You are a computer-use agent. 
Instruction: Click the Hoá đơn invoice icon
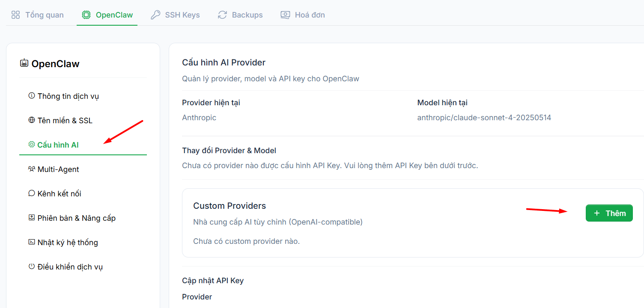[x=285, y=15]
